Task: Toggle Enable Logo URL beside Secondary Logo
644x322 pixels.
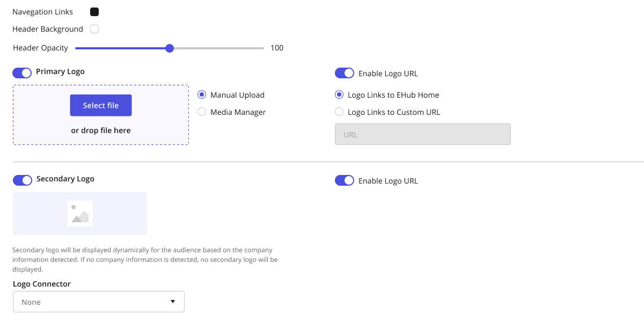Action: coord(345,180)
